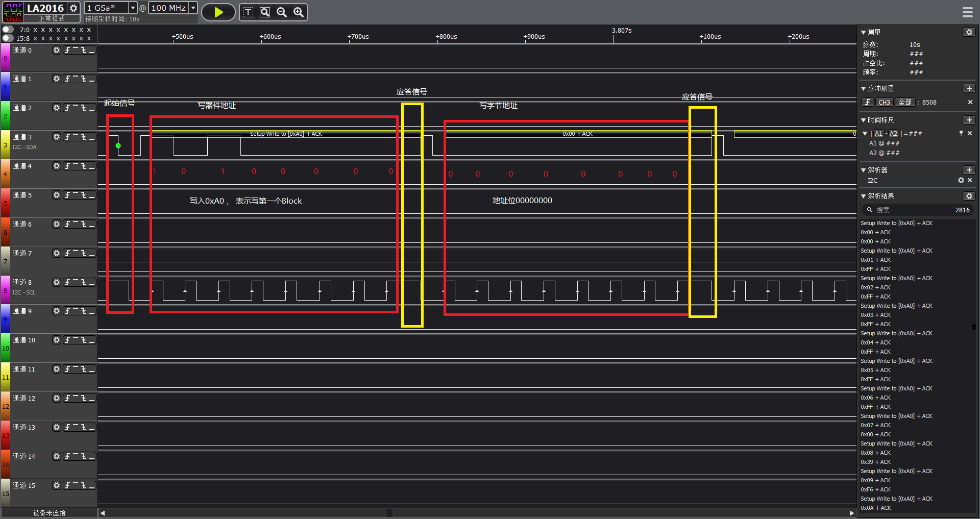Click the 3.807s time ruler marker
The width and height of the screenshot is (980, 519).
(621, 31)
